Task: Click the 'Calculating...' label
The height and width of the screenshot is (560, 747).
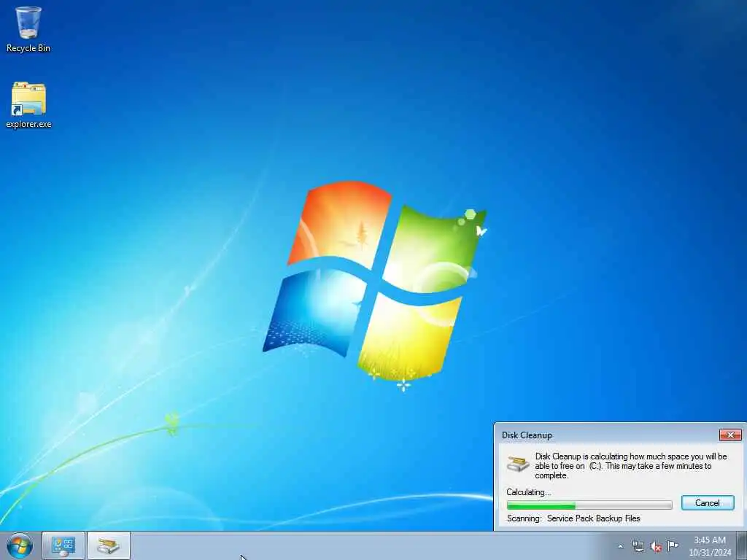Action: [528, 492]
